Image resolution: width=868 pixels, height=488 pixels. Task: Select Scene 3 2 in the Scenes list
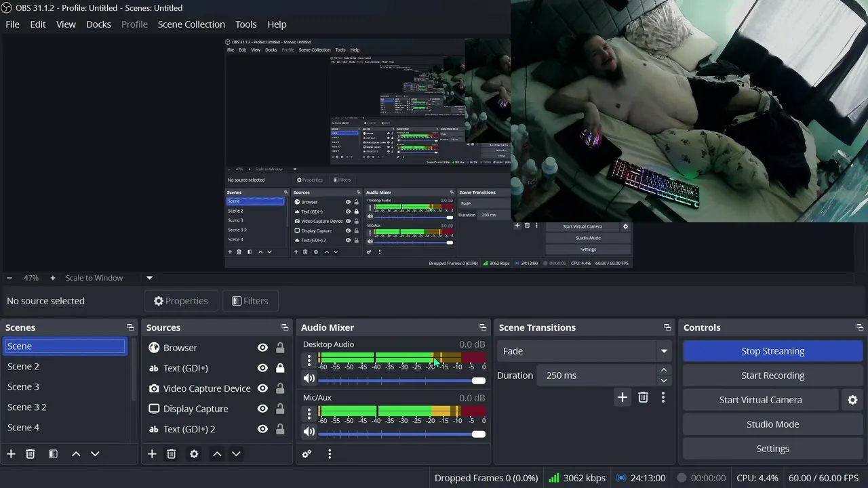pyautogui.click(x=65, y=407)
